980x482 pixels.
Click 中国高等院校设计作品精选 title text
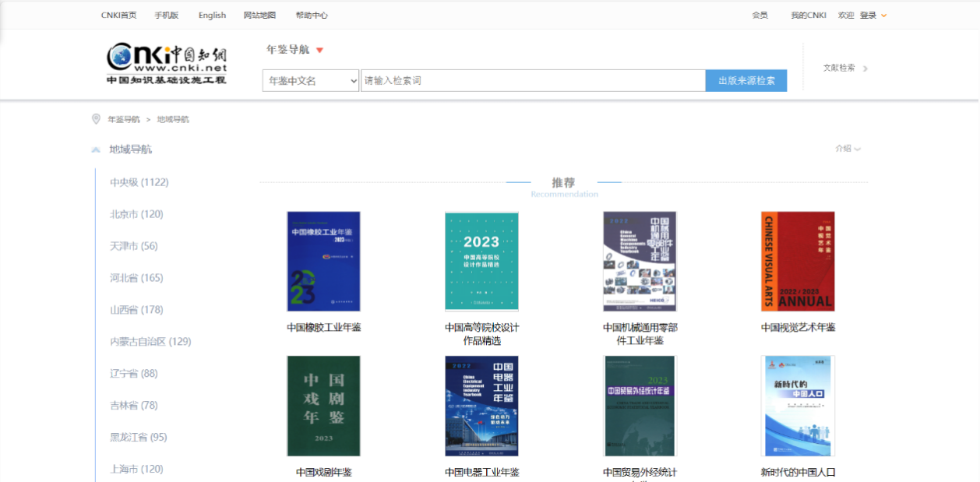(482, 334)
